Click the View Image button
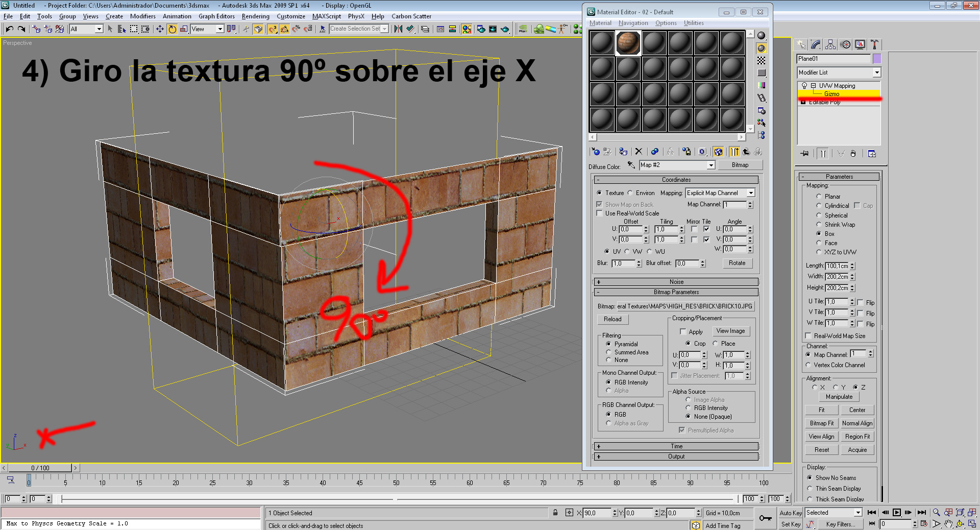 point(730,331)
